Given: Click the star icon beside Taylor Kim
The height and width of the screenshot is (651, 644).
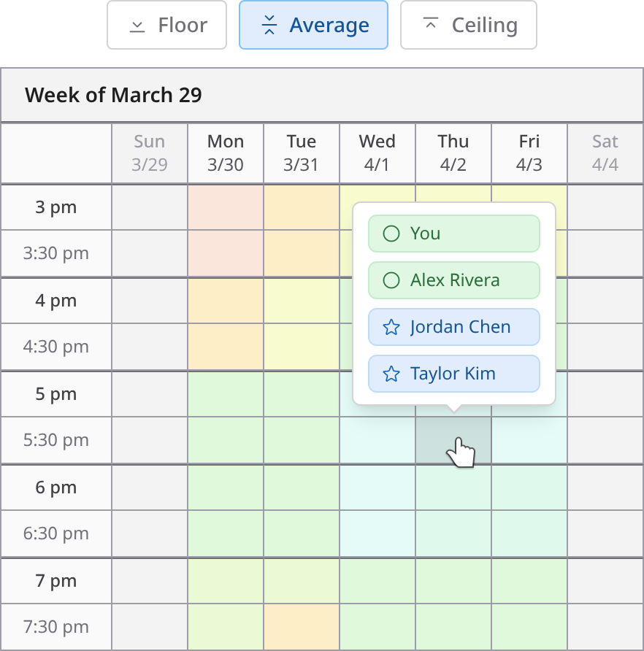Looking at the screenshot, I should click(x=391, y=374).
